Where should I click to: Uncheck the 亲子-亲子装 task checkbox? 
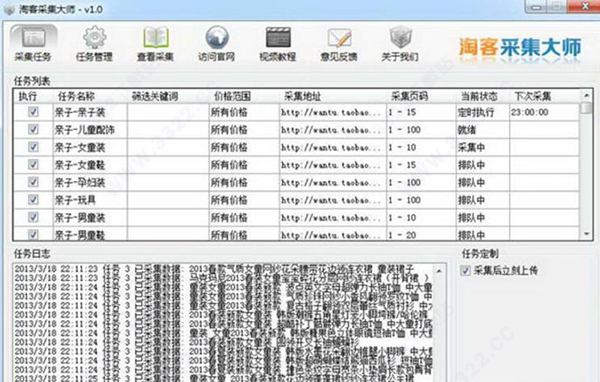[x=33, y=112]
